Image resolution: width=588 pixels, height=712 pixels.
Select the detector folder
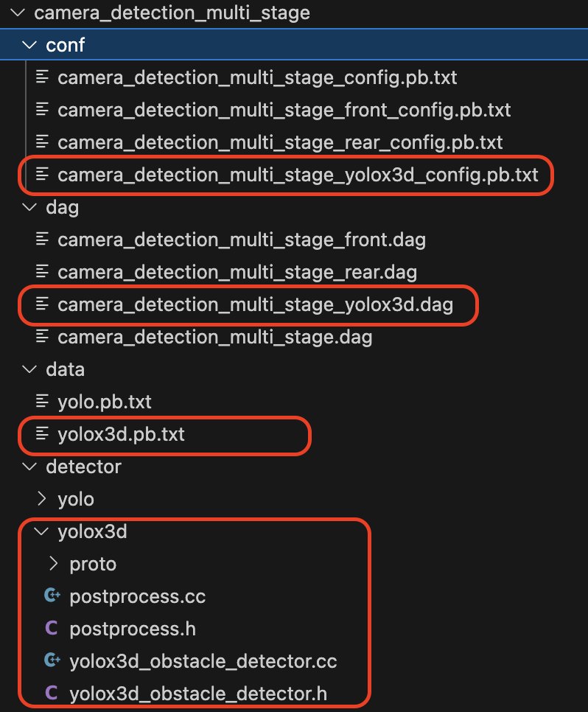[83, 467]
